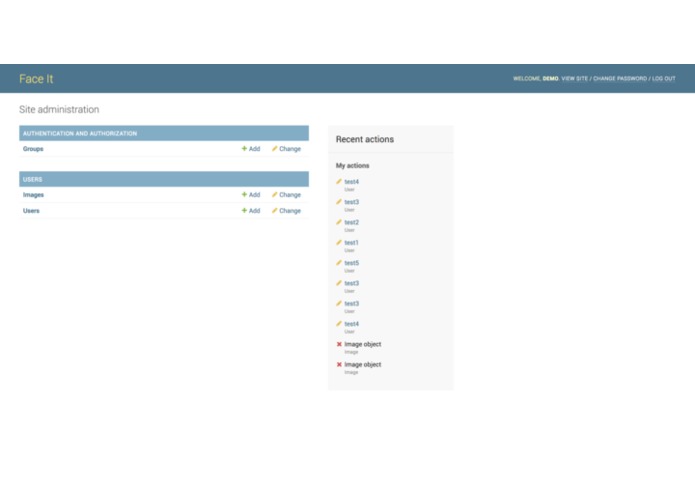
Task: Open the Authentication and Authorization section header
Action: [80, 133]
